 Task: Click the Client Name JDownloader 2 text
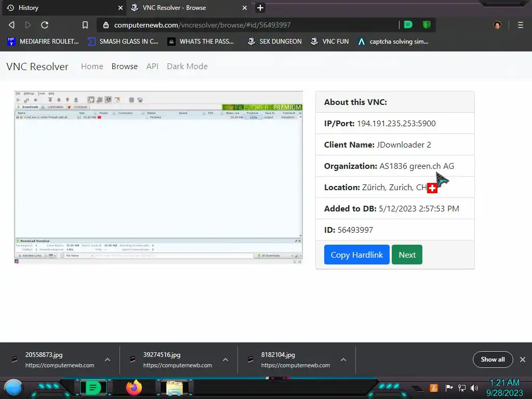click(x=377, y=144)
